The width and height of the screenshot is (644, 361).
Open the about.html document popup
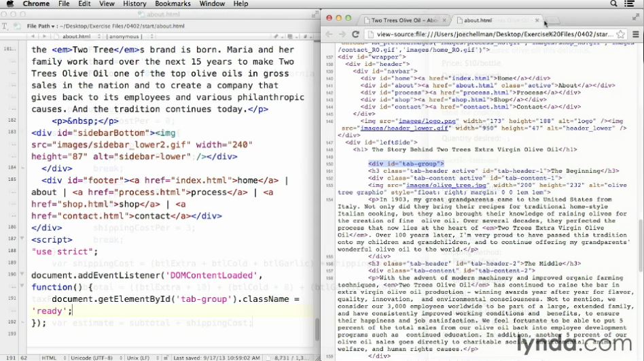coord(79,37)
